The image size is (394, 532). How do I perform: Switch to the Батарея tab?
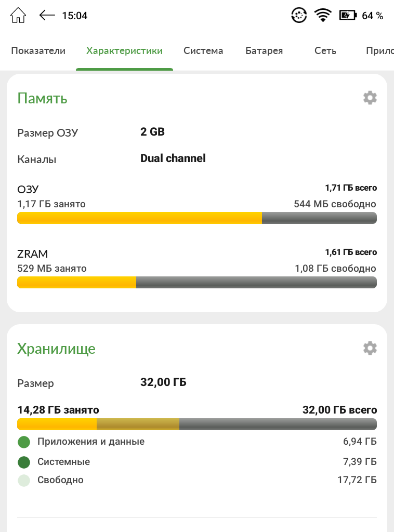point(264,50)
